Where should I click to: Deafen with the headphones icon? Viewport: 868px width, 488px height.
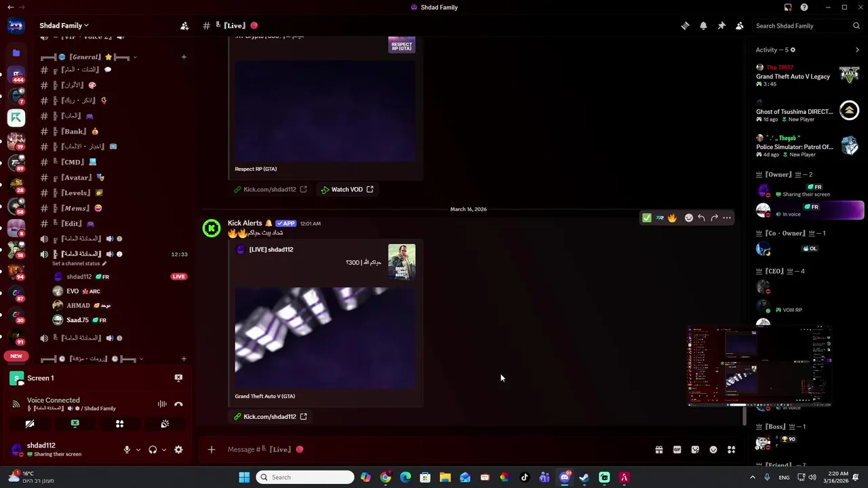153,449
